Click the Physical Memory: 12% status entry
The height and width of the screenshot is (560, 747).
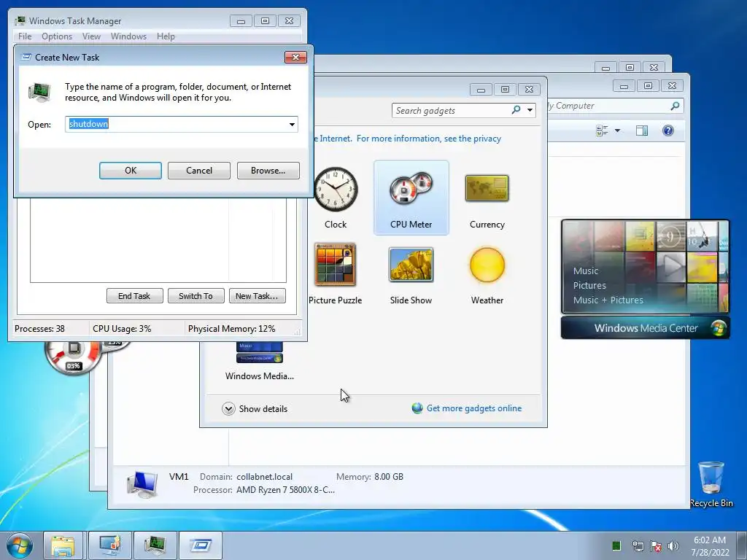pos(231,329)
